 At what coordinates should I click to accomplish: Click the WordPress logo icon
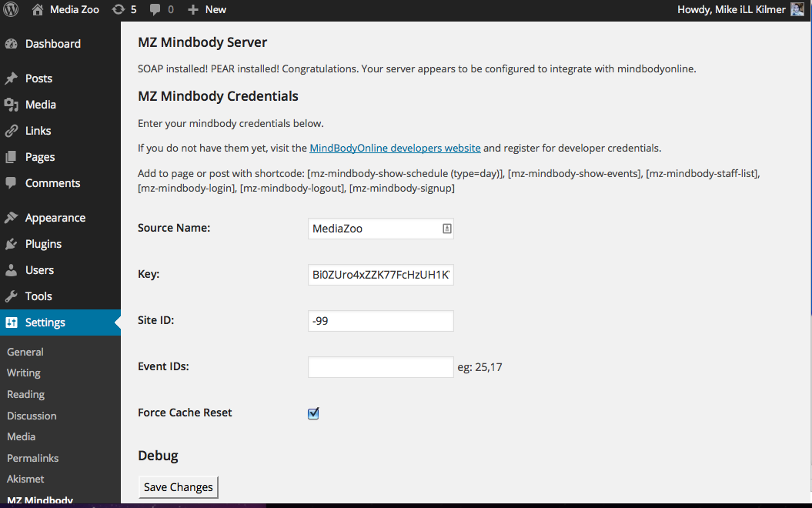[x=11, y=10]
